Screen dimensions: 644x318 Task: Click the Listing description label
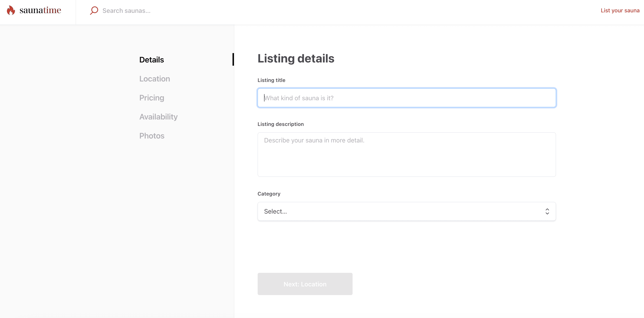point(281,124)
